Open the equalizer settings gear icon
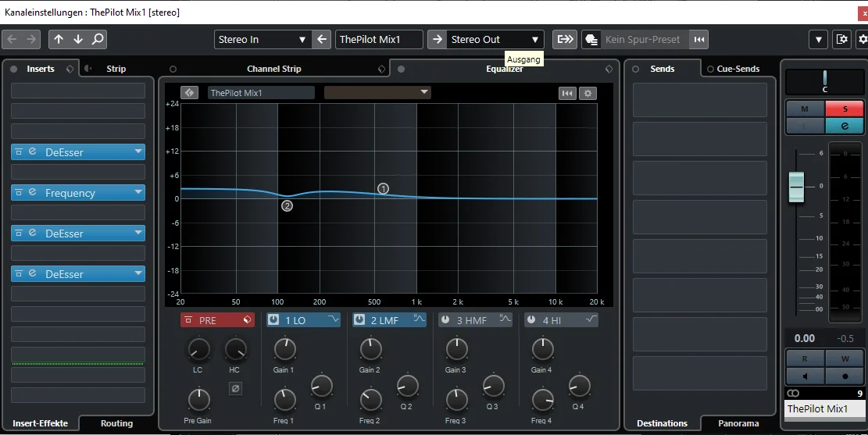 point(588,93)
